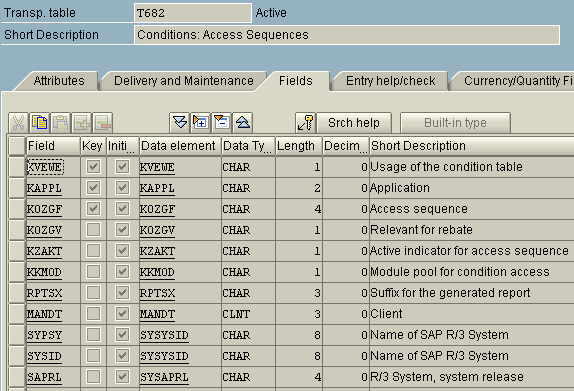Click SYSYSID data element in SYSID row

click(x=164, y=356)
